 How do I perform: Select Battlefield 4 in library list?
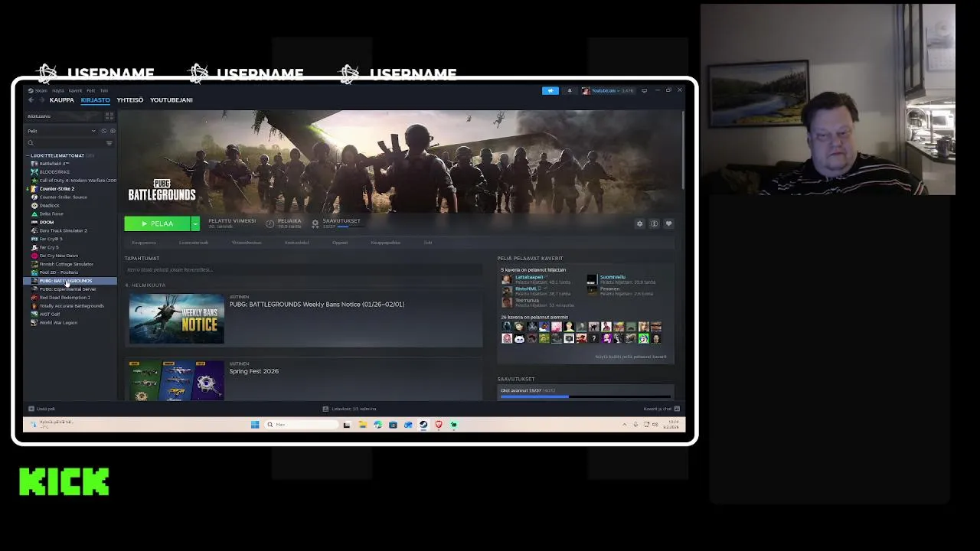[x=54, y=164]
